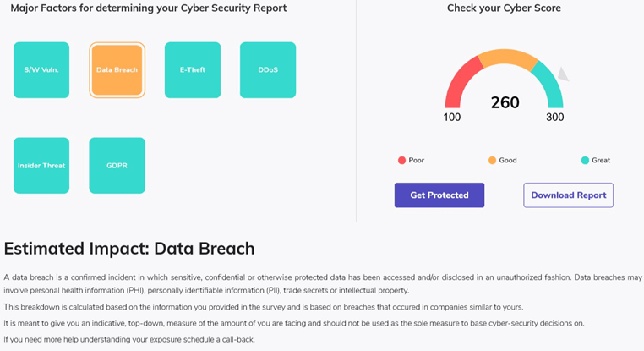The image size is (644, 351).
Task: Select the S/W Vuln. factor tile
Action: 41,70
